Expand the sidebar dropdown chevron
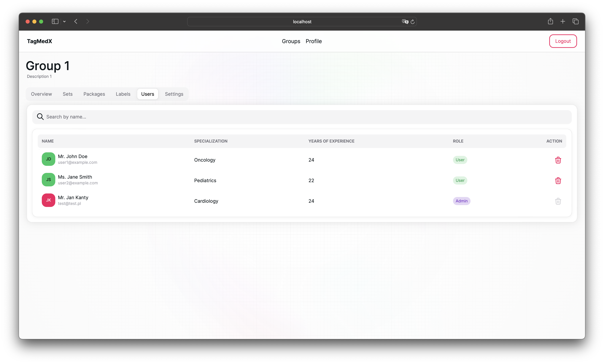 65,22
